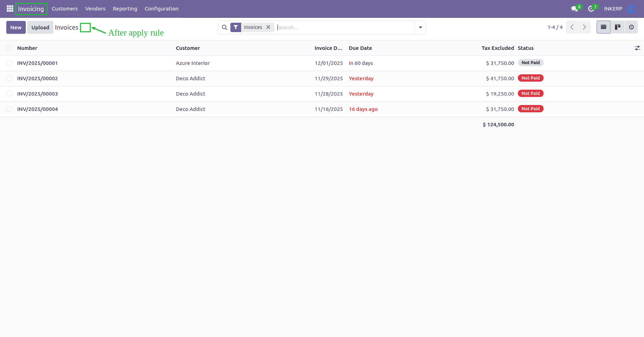Select checkbox for INV/2025/00004
This screenshot has width=644, height=337.
click(9, 109)
